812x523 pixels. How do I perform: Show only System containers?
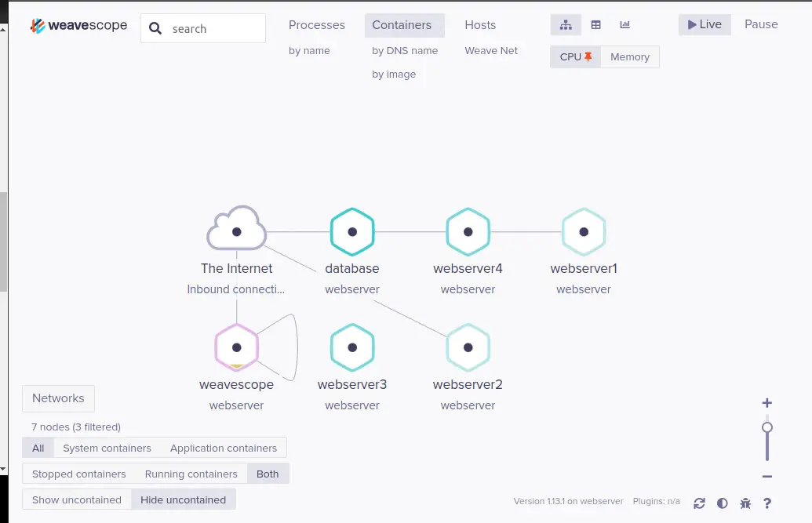tap(107, 449)
